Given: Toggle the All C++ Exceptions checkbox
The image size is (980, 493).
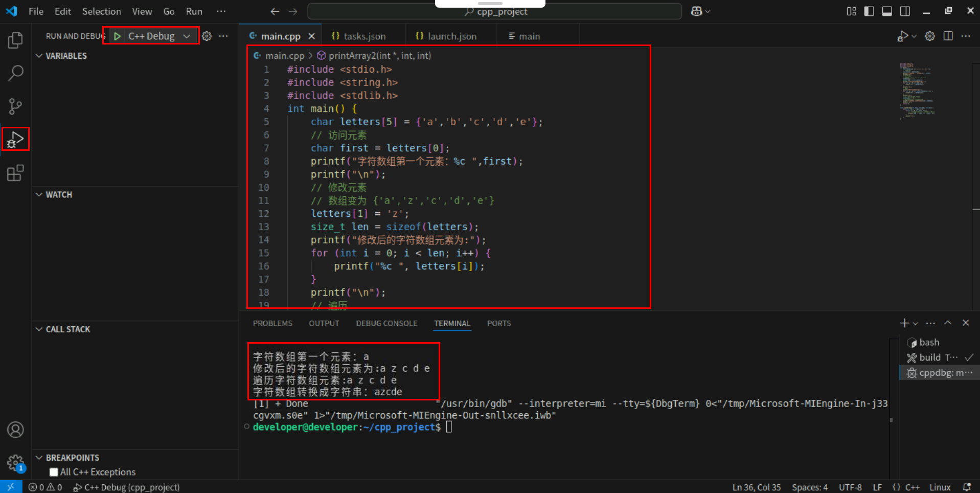Looking at the screenshot, I should click(54, 472).
